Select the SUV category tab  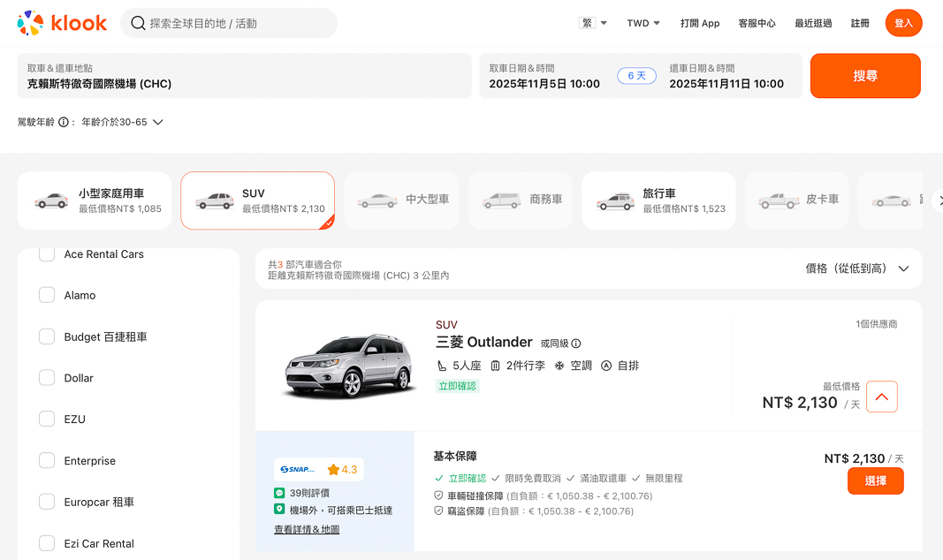pyautogui.click(x=257, y=201)
